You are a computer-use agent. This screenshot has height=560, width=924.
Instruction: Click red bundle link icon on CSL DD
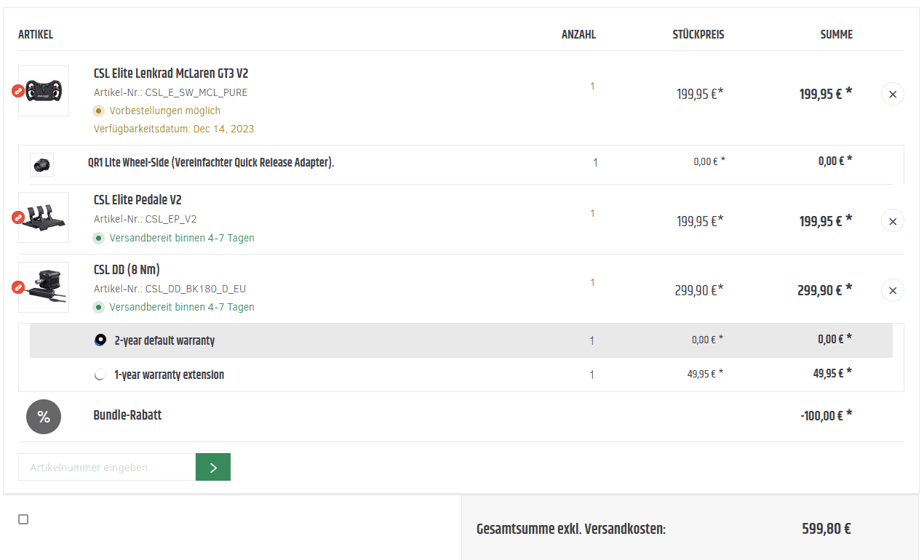[18, 288]
